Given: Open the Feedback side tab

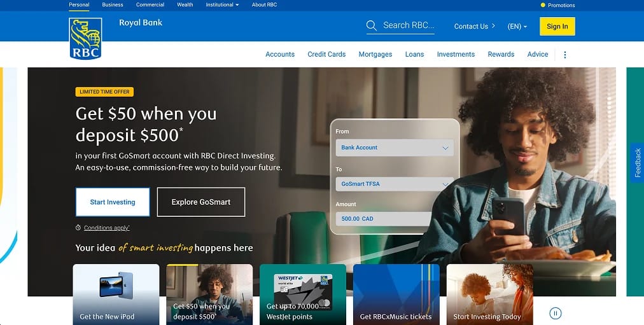Looking at the screenshot, I should 637,163.
